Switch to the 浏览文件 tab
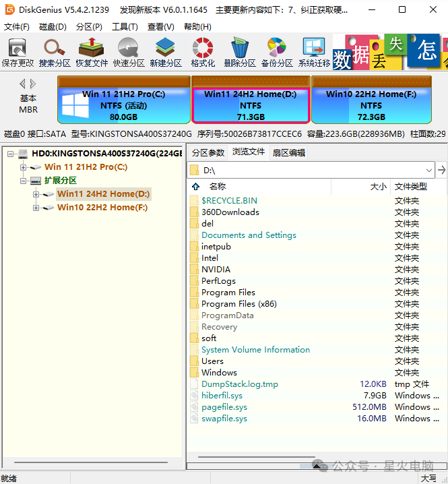The height and width of the screenshot is (484, 448). 249,152
